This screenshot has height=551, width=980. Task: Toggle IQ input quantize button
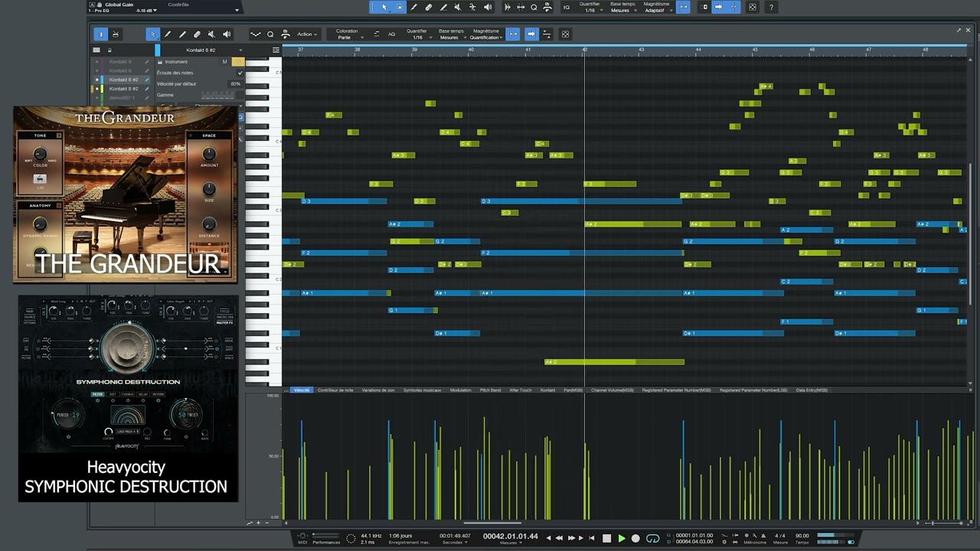tap(567, 7)
